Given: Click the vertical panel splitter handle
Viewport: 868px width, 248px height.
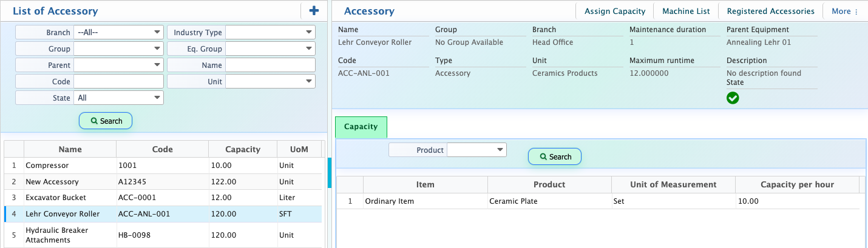Looking at the screenshot, I should click(329, 173).
